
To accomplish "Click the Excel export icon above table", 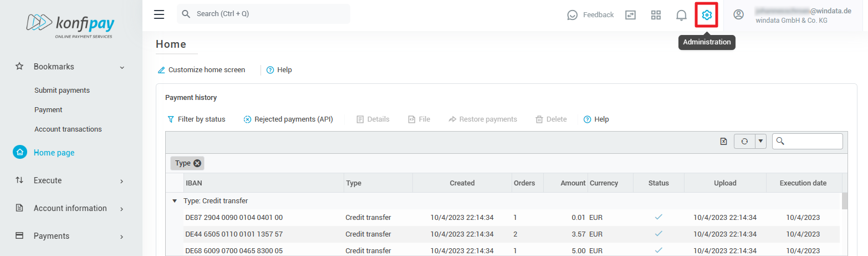I will pyautogui.click(x=723, y=142).
